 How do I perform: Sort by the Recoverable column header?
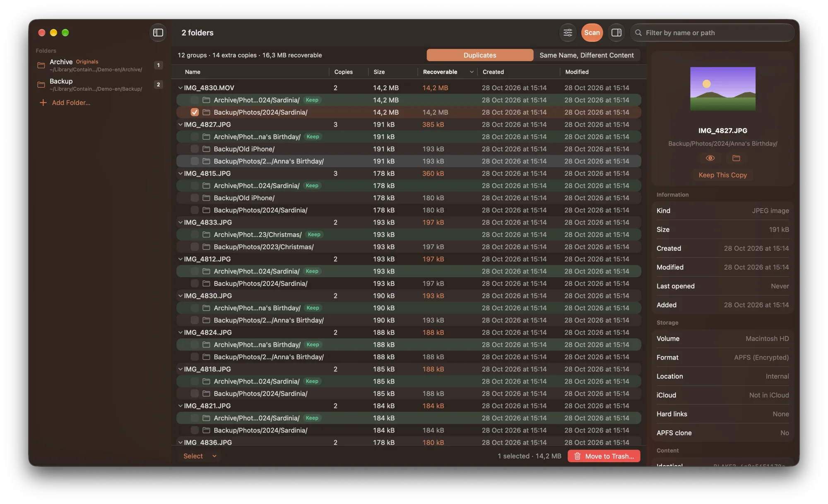(x=448, y=72)
